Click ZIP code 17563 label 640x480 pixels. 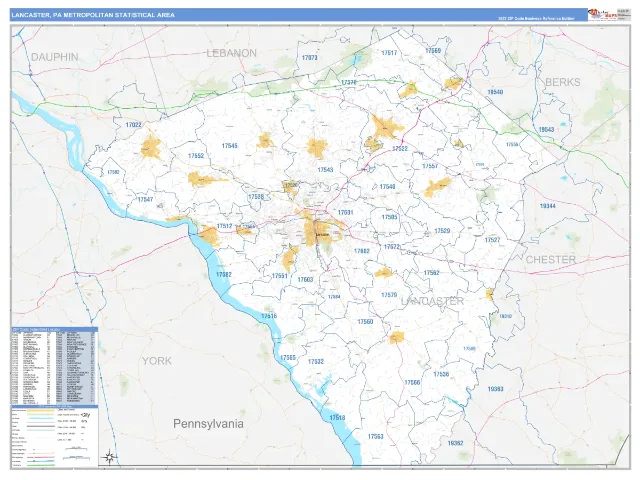tap(376, 437)
